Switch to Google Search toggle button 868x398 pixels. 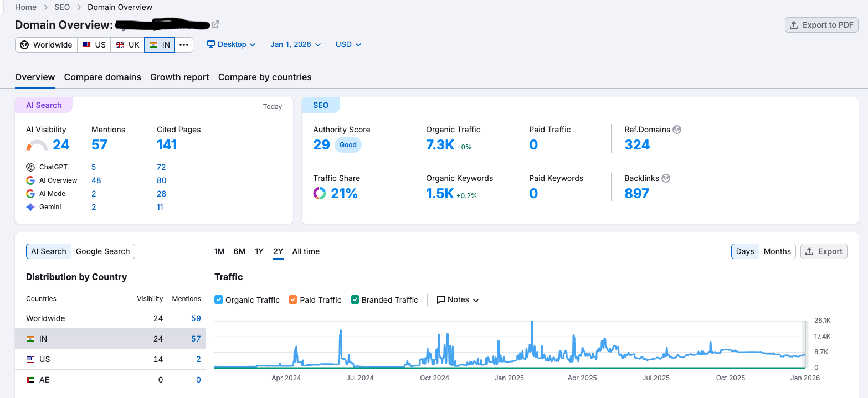[x=103, y=251]
